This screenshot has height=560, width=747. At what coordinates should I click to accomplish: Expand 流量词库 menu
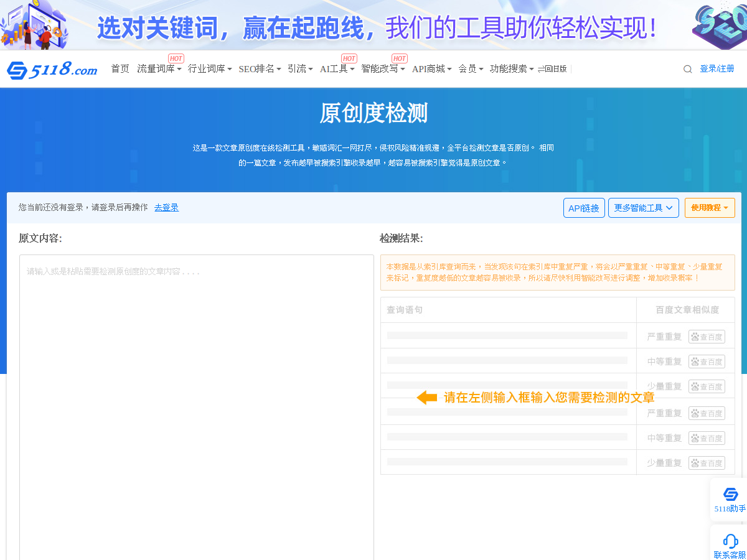(159, 69)
